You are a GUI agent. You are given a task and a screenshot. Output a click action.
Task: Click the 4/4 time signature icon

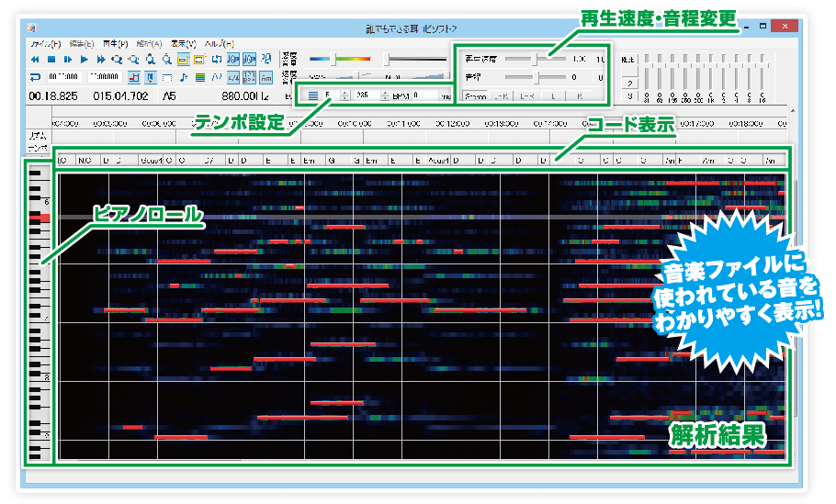coord(233,77)
